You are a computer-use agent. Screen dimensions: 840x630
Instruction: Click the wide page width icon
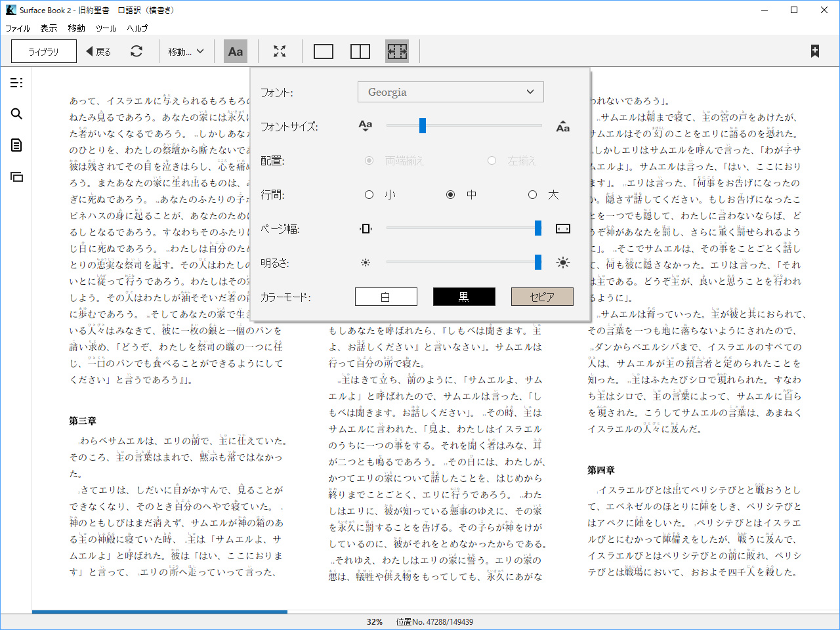click(x=563, y=228)
